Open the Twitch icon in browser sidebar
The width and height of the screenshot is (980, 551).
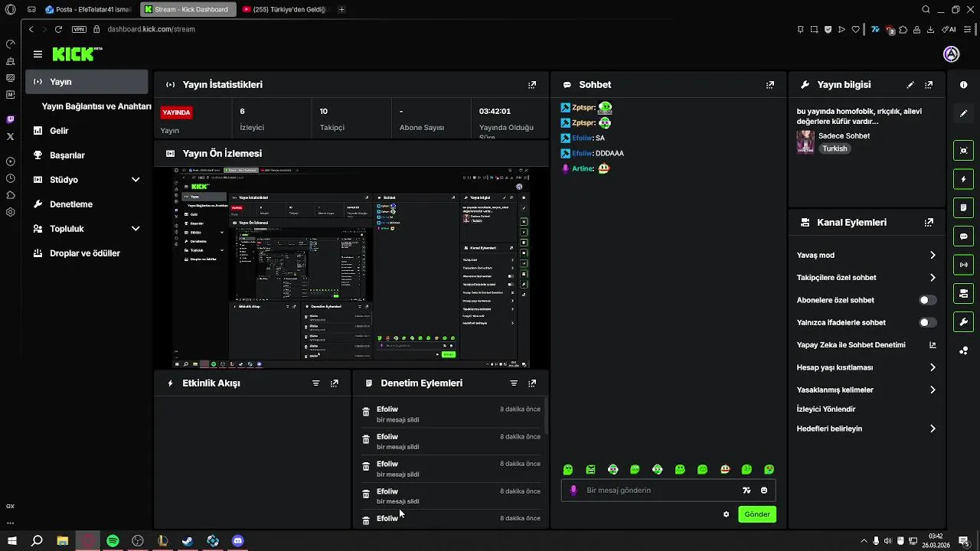tap(10, 119)
